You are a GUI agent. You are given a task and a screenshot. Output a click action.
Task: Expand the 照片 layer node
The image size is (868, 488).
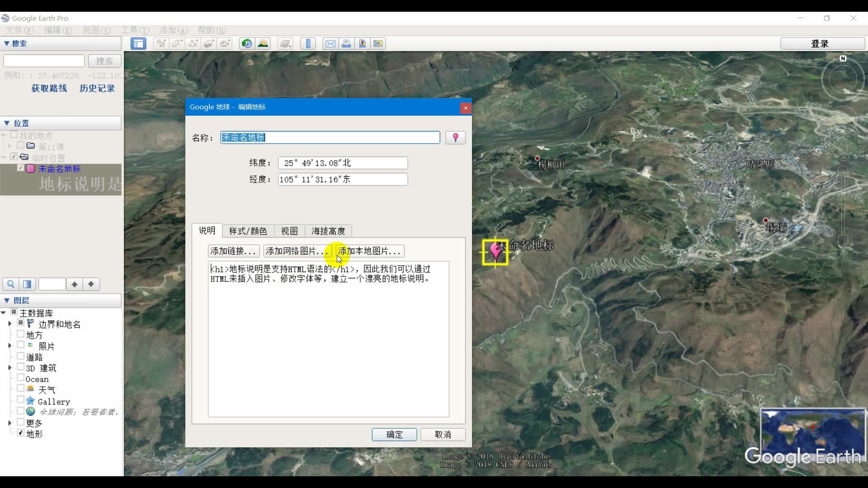tap(9, 346)
